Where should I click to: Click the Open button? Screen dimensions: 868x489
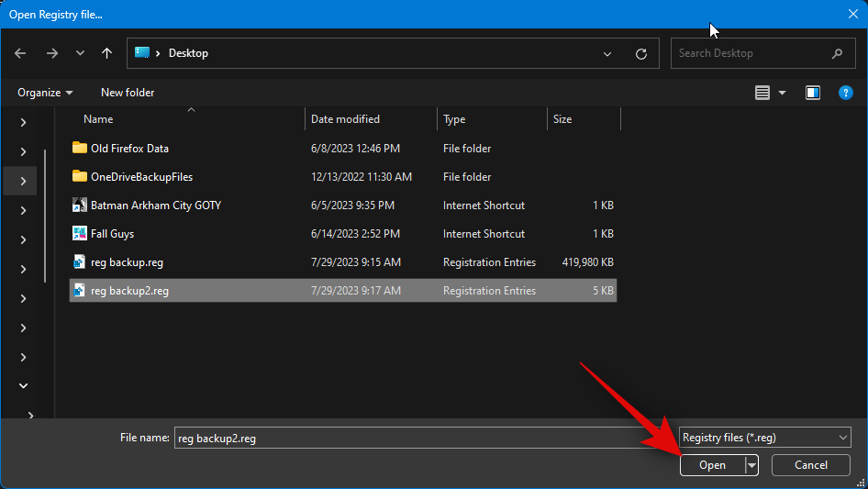point(712,465)
